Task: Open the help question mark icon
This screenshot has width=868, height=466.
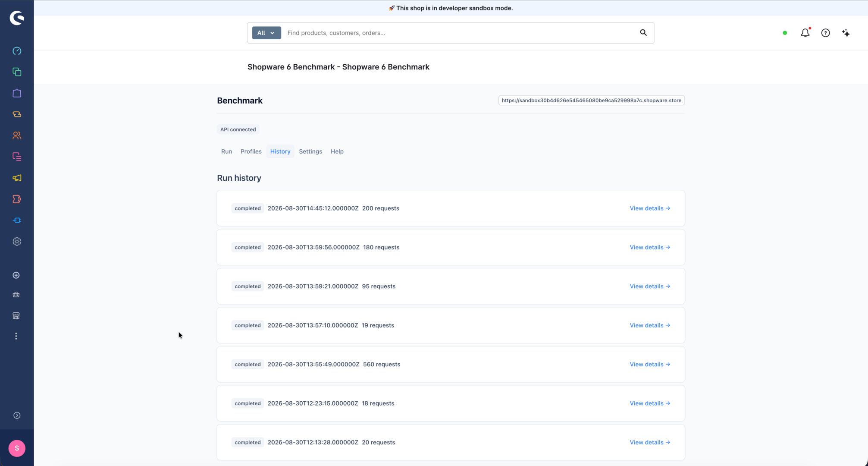Action: coord(825,33)
